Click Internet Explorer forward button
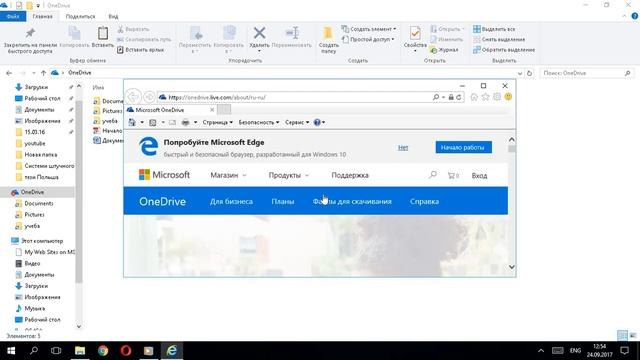Screen dimensions: 640x360 click(x=149, y=97)
